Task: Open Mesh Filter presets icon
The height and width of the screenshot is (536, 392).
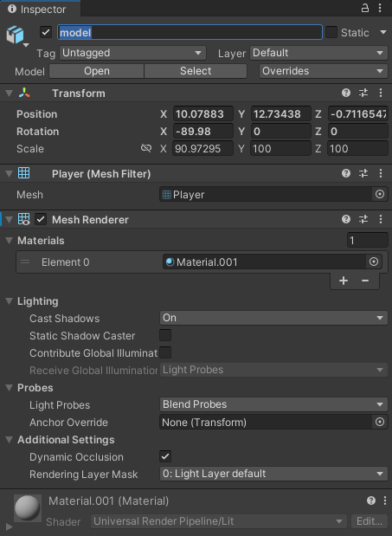Action: tap(363, 173)
